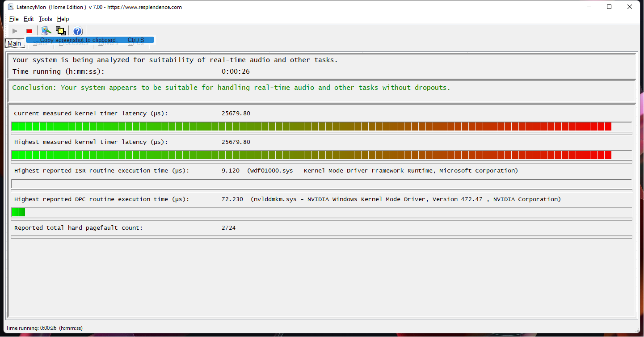644x337 pixels.
Task: Maximize the LatencyMon window
Action: (x=609, y=7)
